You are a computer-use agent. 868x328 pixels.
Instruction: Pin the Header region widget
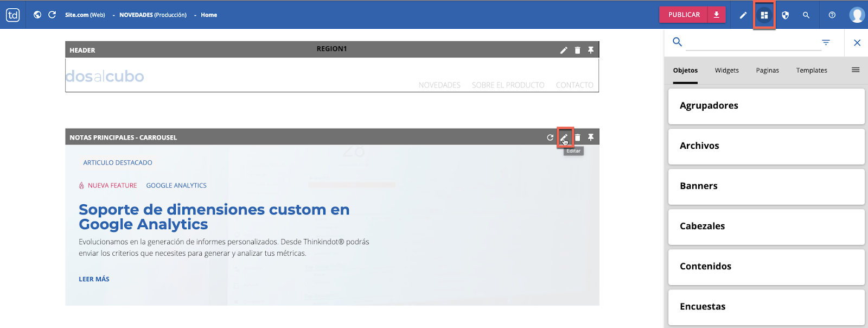pyautogui.click(x=591, y=50)
